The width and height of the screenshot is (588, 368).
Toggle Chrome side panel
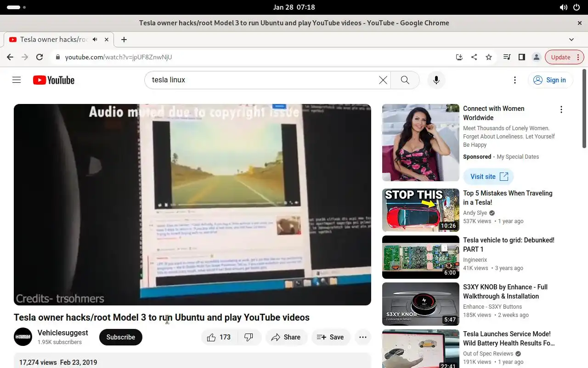coord(522,57)
